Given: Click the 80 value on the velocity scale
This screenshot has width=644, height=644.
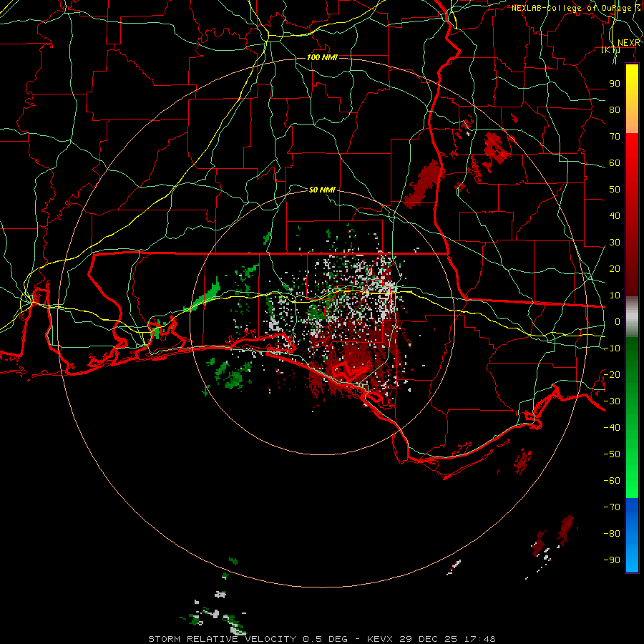Looking at the screenshot, I should pyautogui.click(x=615, y=109).
